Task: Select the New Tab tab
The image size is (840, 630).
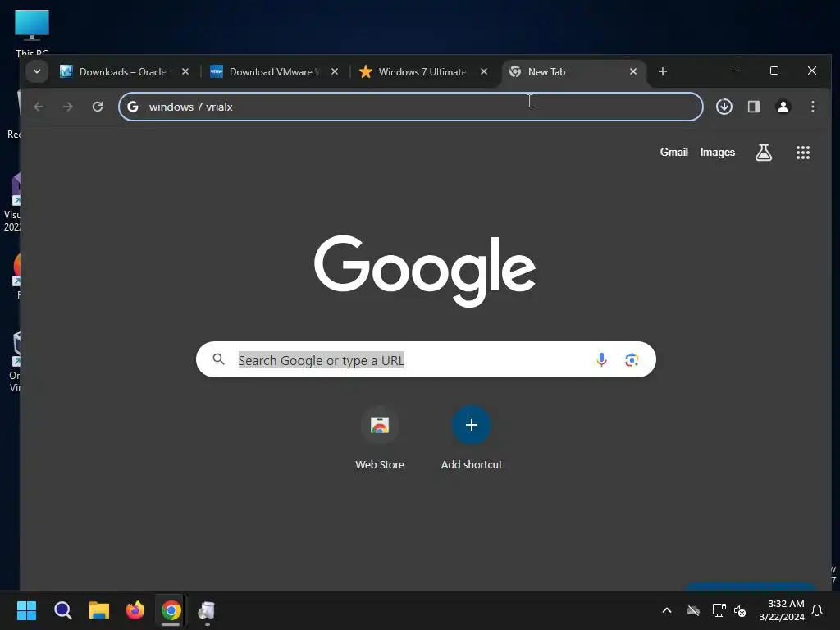Action: pos(573,72)
